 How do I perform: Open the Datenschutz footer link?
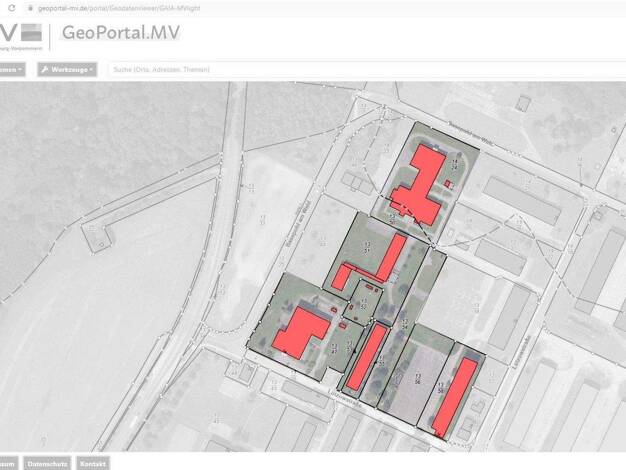pyautogui.click(x=47, y=464)
